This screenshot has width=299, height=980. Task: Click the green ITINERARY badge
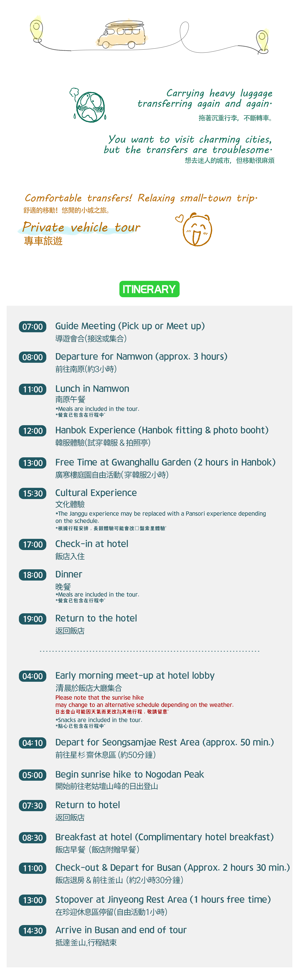coord(149,289)
